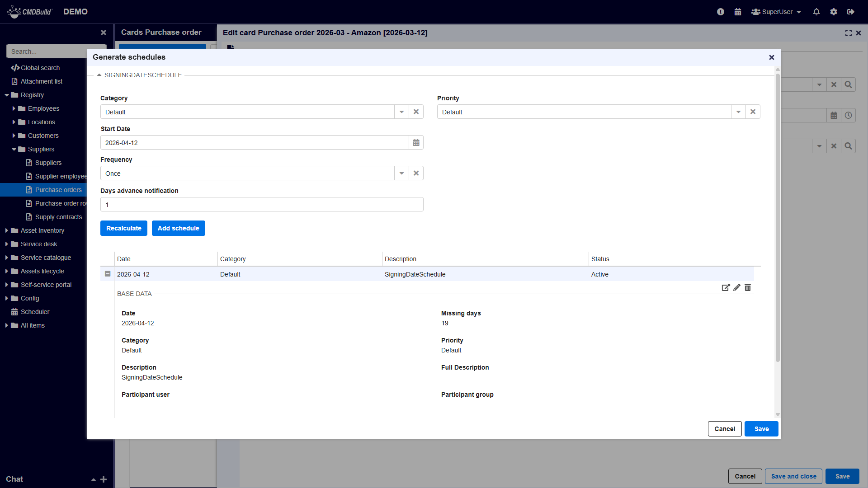Click the Days advance notification field
This screenshot has width=868, height=488.
[x=262, y=205]
